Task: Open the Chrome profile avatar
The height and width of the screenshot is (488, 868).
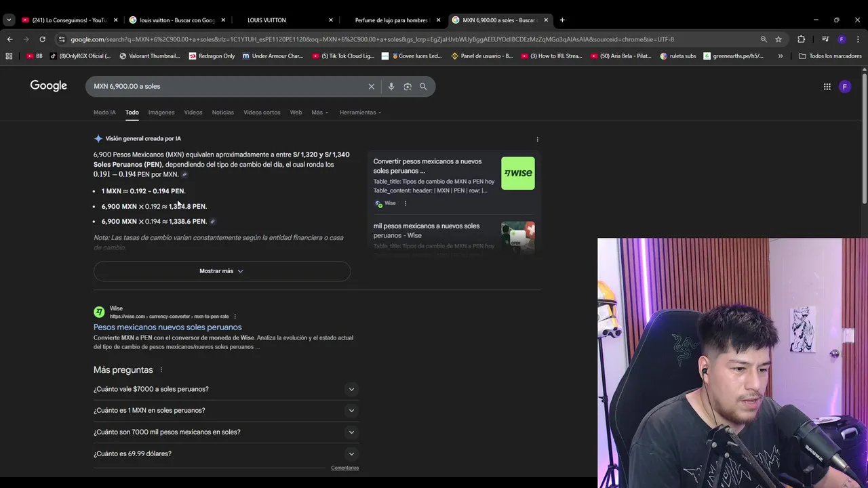Action: click(x=842, y=39)
